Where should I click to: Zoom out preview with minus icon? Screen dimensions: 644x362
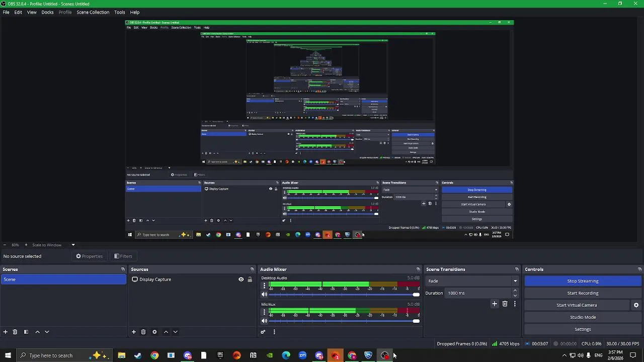point(5,245)
